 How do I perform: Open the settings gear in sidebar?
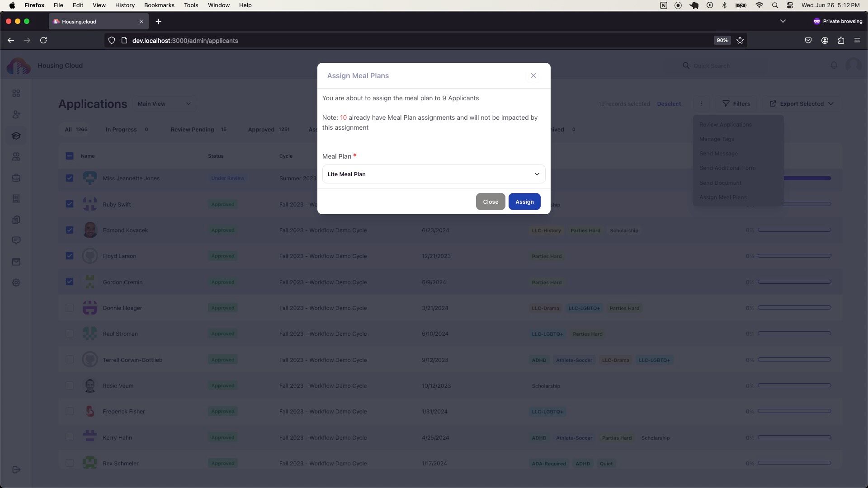pos(16,282)
